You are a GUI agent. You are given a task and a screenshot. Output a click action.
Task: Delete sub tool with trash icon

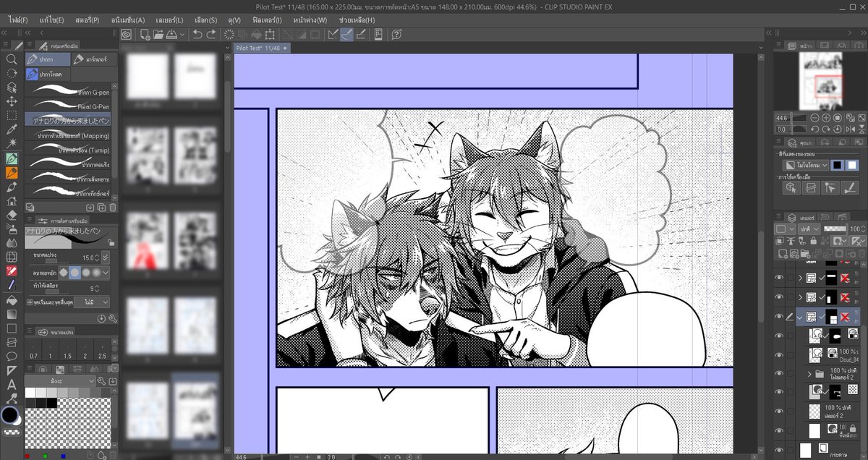pyautogui.click(x=113, y=207)
